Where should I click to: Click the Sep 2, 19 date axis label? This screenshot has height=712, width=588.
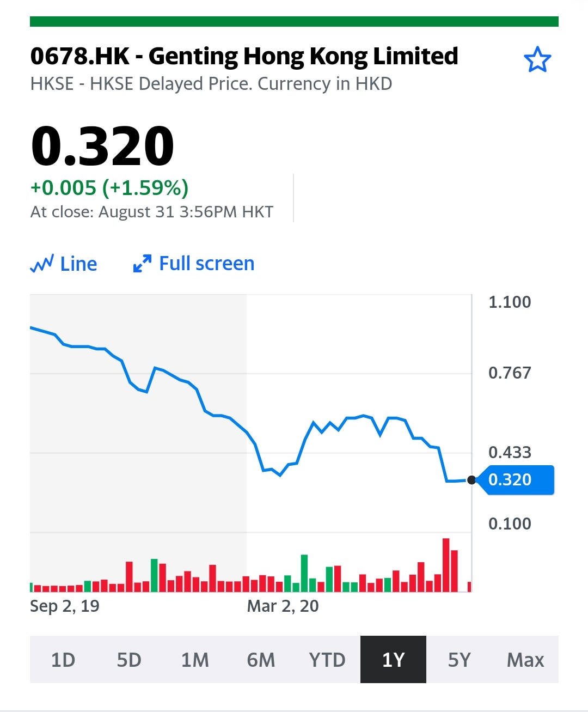(x=65, y=606)
